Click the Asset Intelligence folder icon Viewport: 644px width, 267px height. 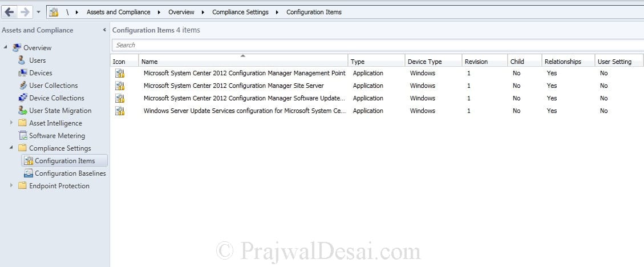tap(23, 123)
